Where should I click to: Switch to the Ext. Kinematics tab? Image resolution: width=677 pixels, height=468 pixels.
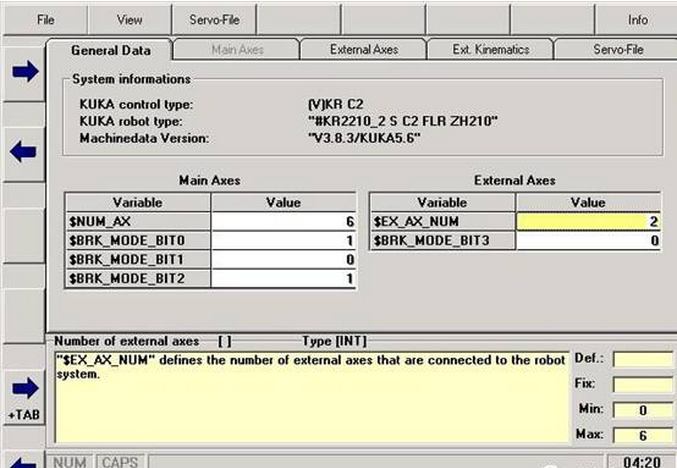[490, 50]
